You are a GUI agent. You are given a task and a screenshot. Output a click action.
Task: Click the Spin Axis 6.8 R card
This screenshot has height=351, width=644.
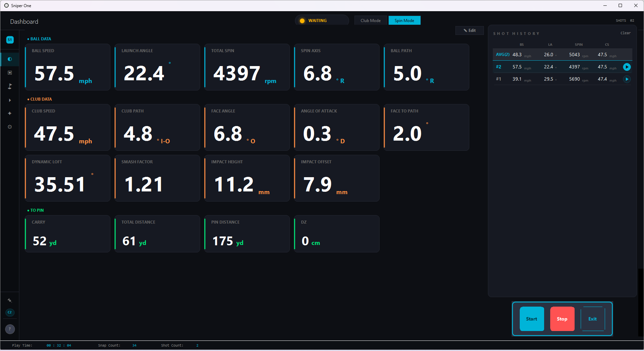[337, 67]
